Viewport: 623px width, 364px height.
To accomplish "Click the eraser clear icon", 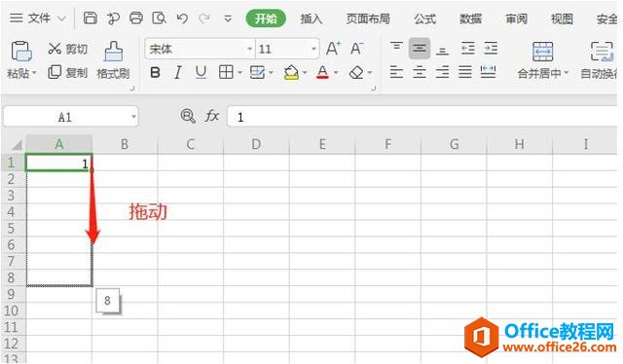I will coord(356,72).
